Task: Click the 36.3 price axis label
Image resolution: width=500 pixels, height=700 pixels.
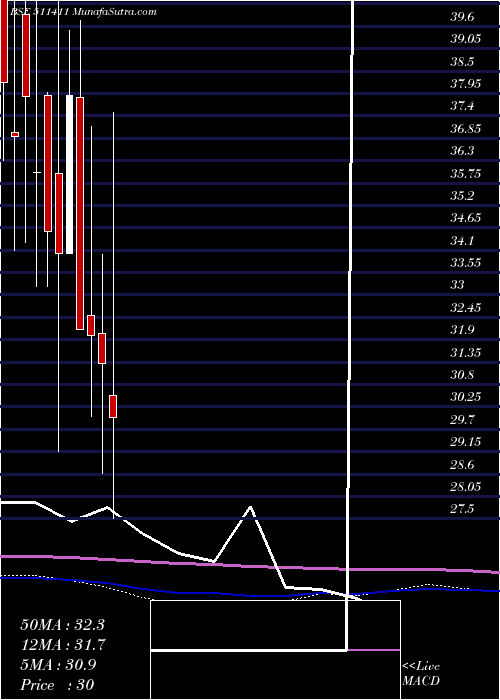Action: [462, 151]
